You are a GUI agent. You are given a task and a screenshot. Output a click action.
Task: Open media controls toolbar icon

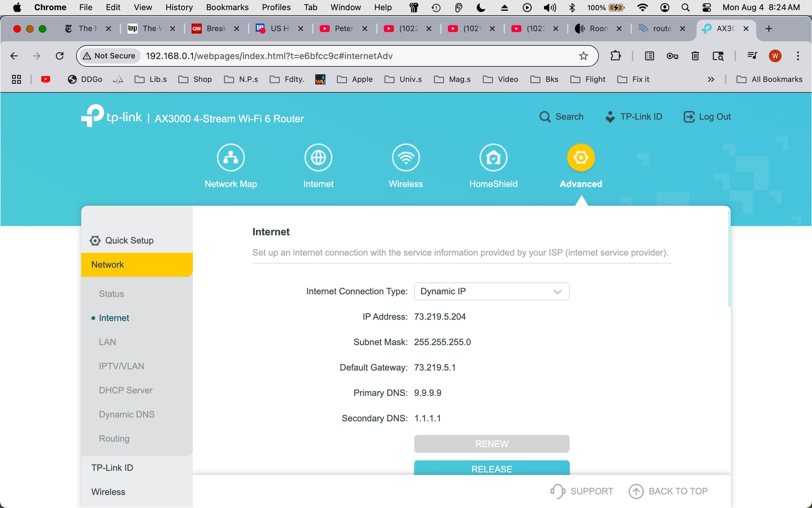click(752, 56)
